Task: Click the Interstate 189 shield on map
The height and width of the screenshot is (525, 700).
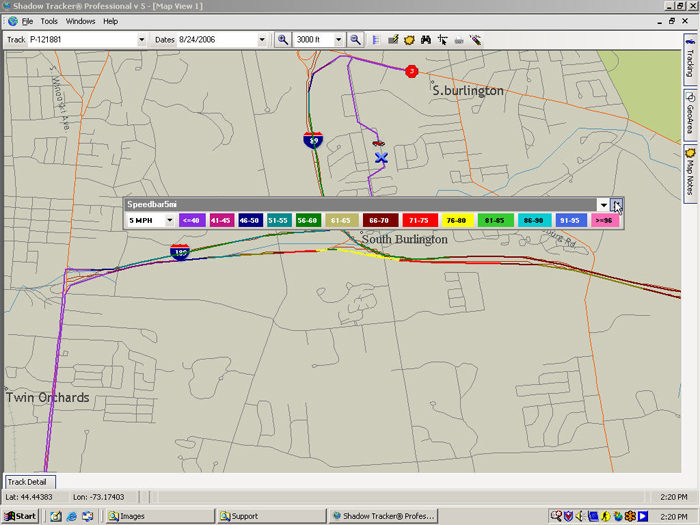Action: 180,252
